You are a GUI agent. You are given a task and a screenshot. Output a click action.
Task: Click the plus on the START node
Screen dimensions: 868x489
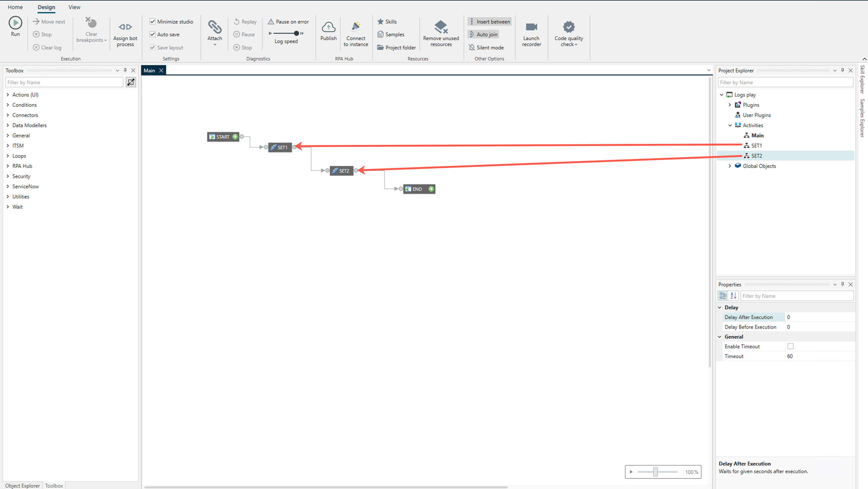tap(235, 137)
